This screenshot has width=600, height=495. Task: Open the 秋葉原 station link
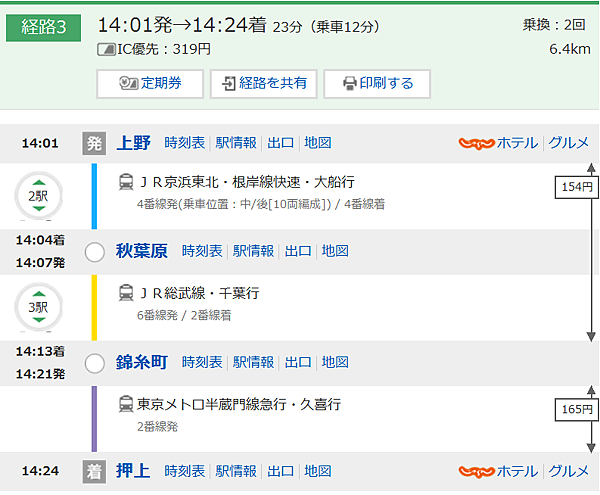(142, 251)
